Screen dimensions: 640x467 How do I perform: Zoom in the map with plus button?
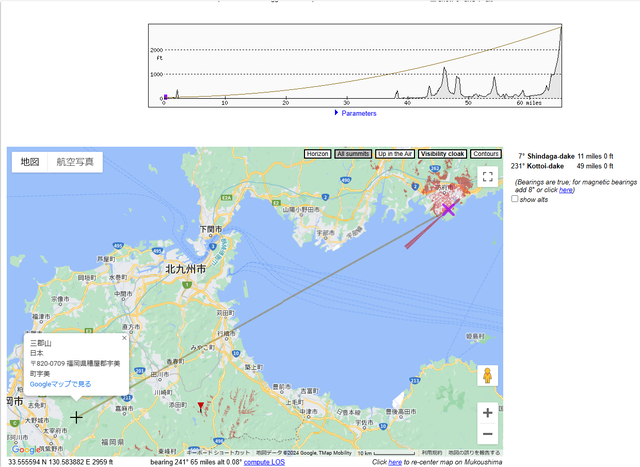[x=487, y=413]
